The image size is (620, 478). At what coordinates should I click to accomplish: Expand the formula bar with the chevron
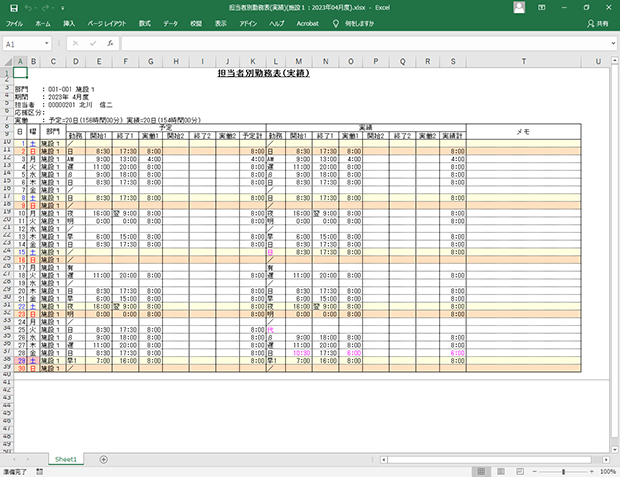[611, 44]
